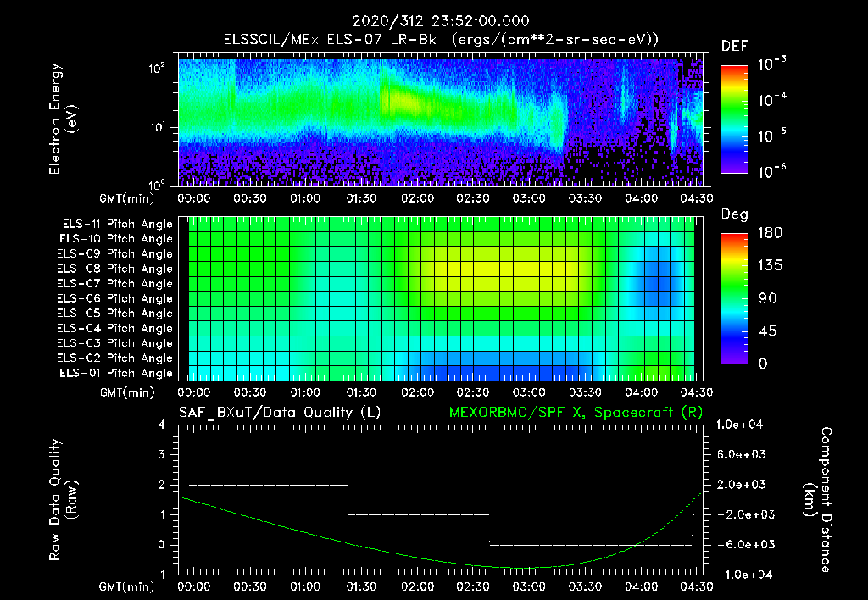Click the Deg pitch angle color bar
868x600 pixels.
point(735,298)
